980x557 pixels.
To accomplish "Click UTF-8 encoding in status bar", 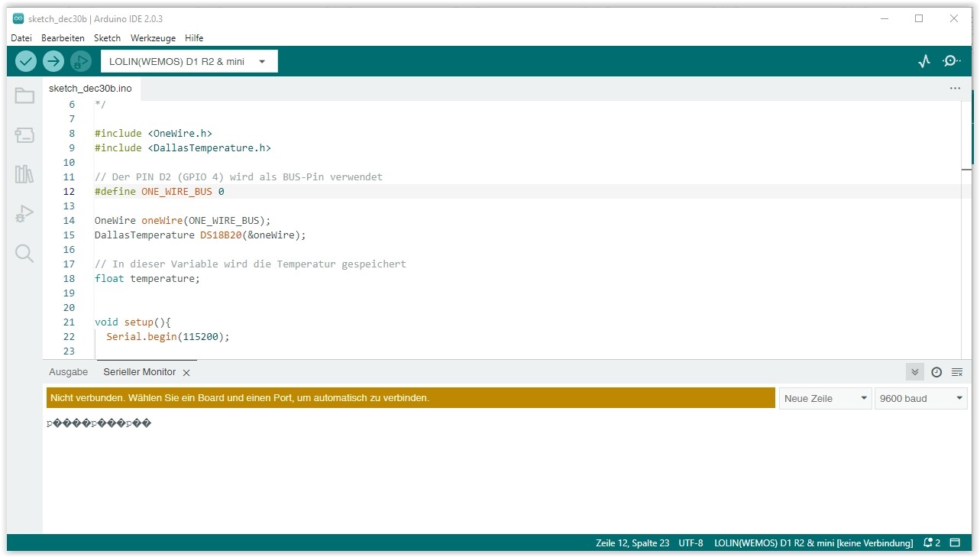I will point(691,543).
